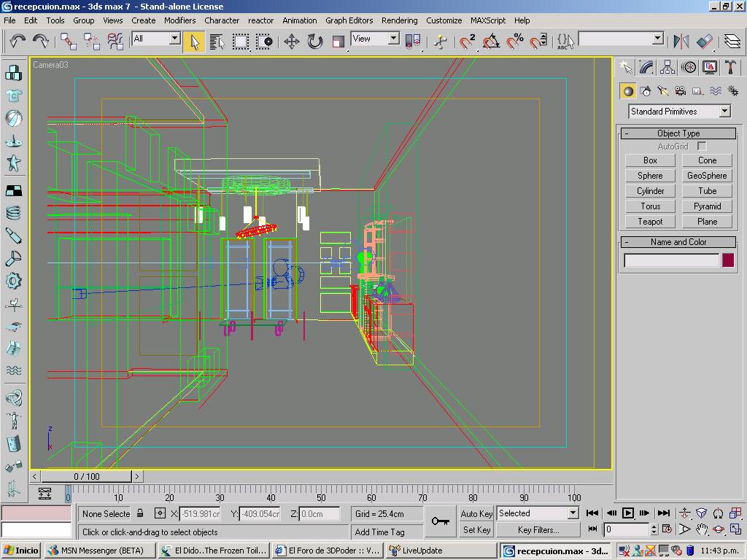Click the object name field
The height and width of the screenshot is (560, 747).
coord(671,260)
